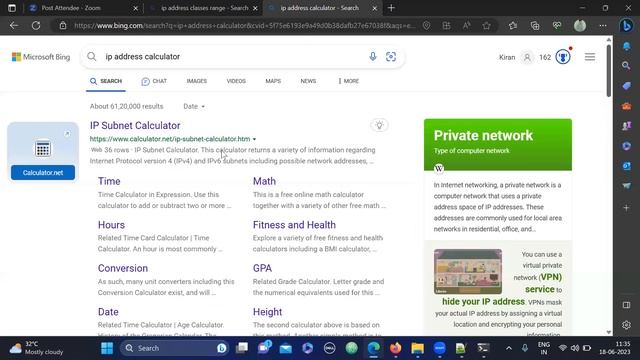Click the sidebar search icon

pyautogui.click(x=626, y=65)
